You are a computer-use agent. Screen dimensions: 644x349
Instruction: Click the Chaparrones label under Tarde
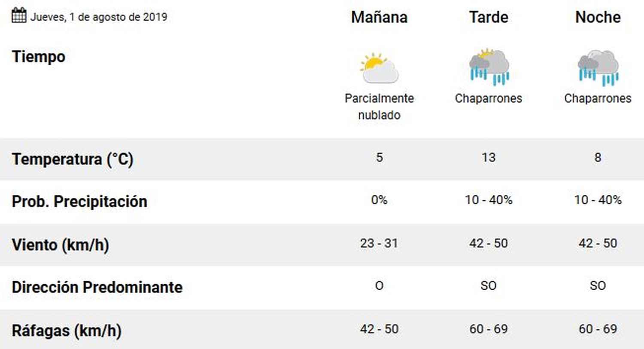pos(489,99)
